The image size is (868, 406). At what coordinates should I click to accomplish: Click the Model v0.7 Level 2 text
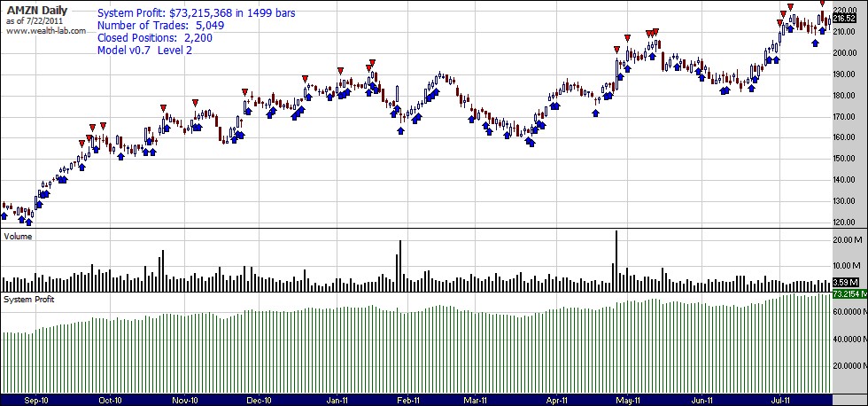[x=144, y=51]
